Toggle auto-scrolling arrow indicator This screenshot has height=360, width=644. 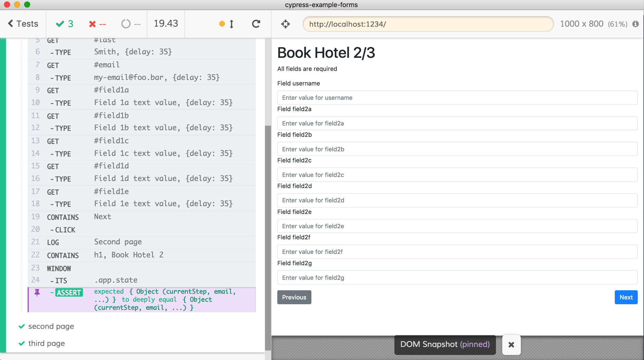231,24
